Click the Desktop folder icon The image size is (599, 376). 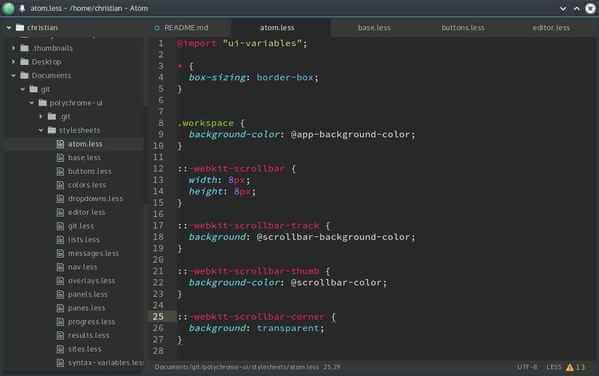[24, 62]
